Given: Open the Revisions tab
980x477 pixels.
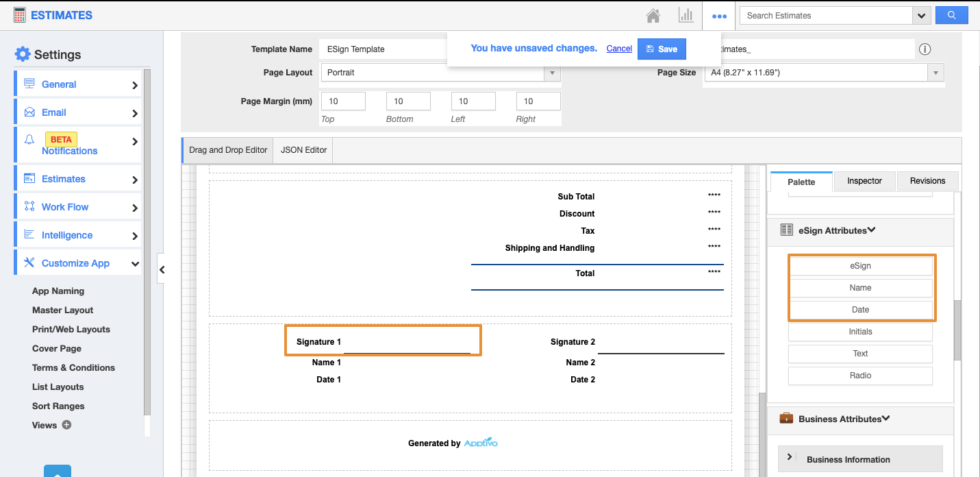Looking at the screenshot, I should (x=927, y=181).
